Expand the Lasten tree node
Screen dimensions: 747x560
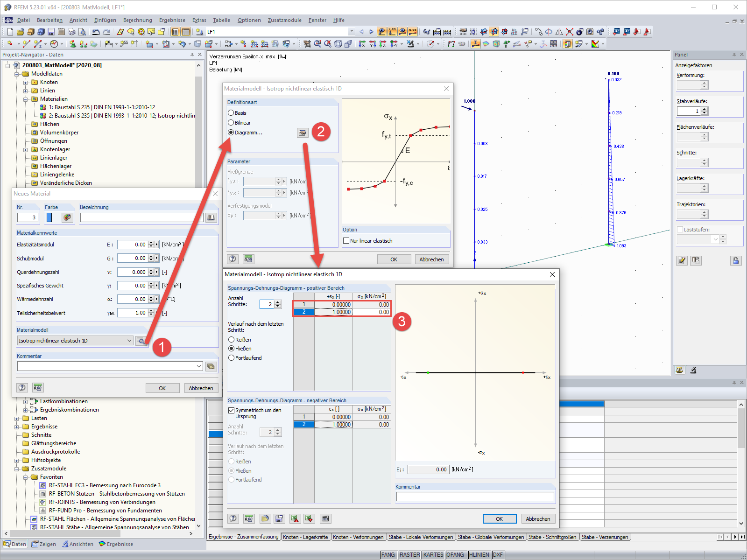coord(17,418)
